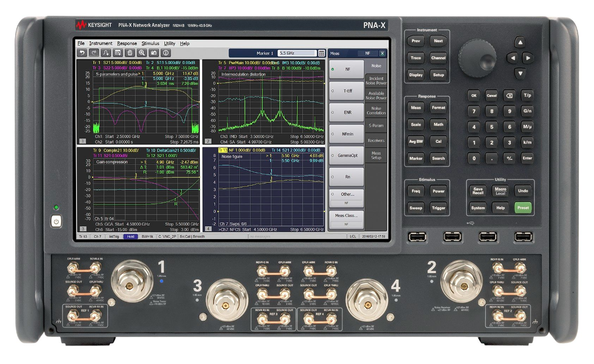Viewport: 594px width, 364px height.
Task: Click the undo arrow icon in screen toolbar
Action: pos(82,53)
